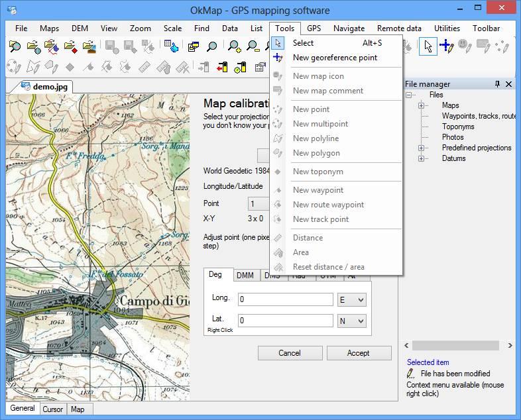521x420 pixels.
Task: Expand the Datums tree node
Action: [x=421, y=158]
